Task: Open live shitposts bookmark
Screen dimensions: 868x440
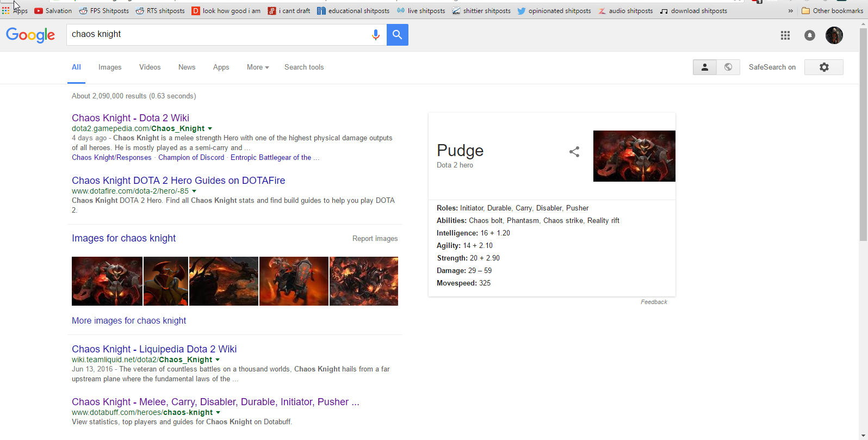Action: pyautogui.click(x=421, y=11)
